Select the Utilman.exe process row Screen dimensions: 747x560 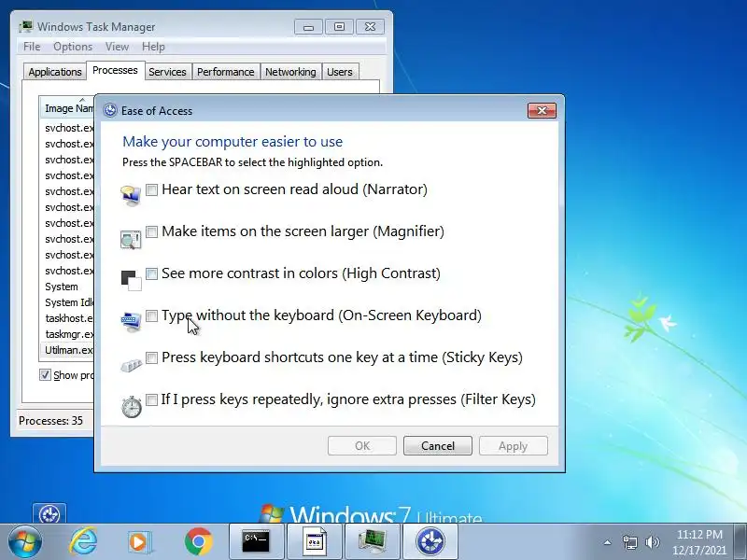[x=67, y=350]
